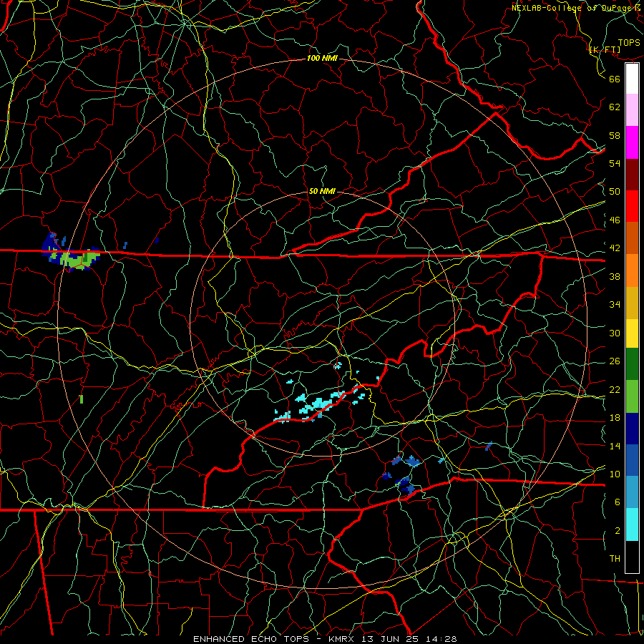
Task: Click the "34" legend value
Action: [x=615, y=305]
